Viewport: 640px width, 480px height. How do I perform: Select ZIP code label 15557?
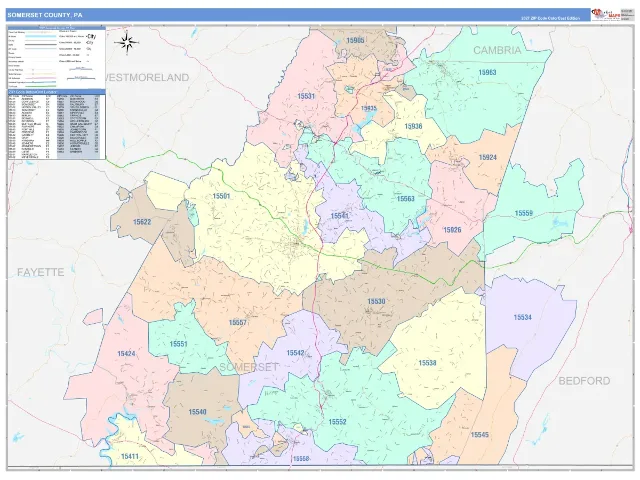click(x=238, y=322)
